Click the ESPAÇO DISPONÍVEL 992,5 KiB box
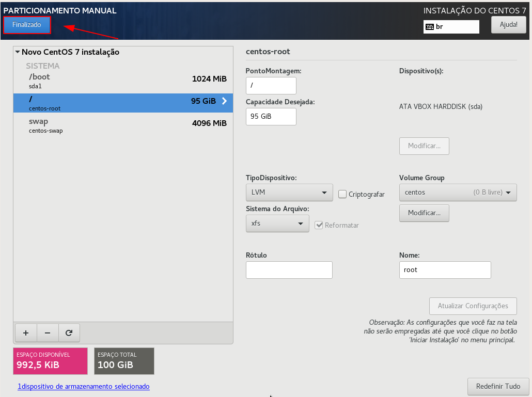The height and width of the screenshot is (397, 532). click(50, 361)
